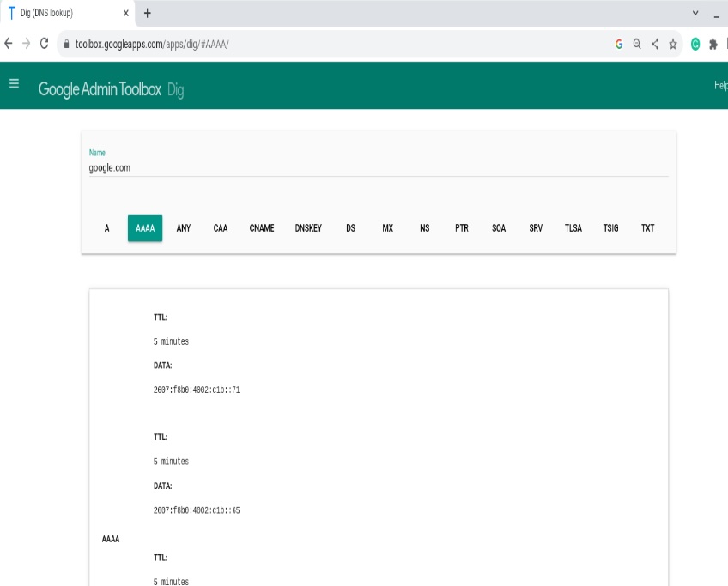This screenshot has width=728, height=586.
Task: Open the Extensions puzzle icon
Action: click(x=713, y=44)
